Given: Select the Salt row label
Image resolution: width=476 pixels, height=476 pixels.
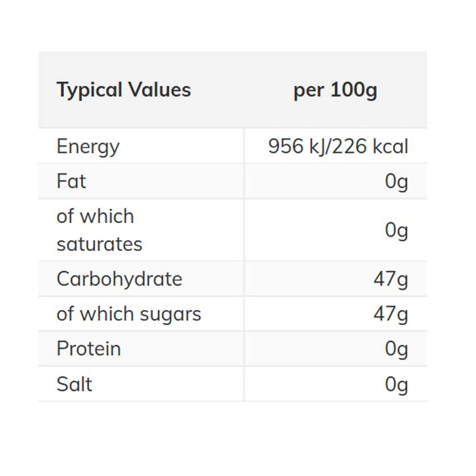Looking at the screenshot, I should (x=74, y=384).
